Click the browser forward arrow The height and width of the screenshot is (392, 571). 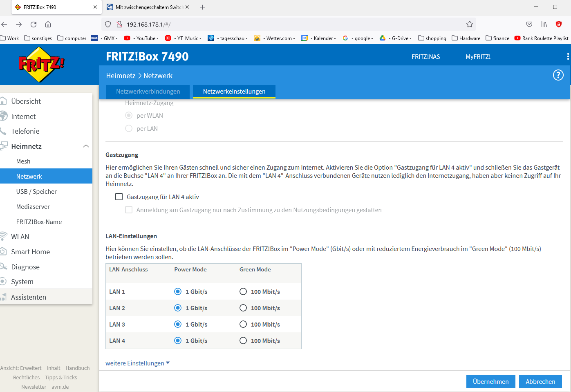(19, 25)
